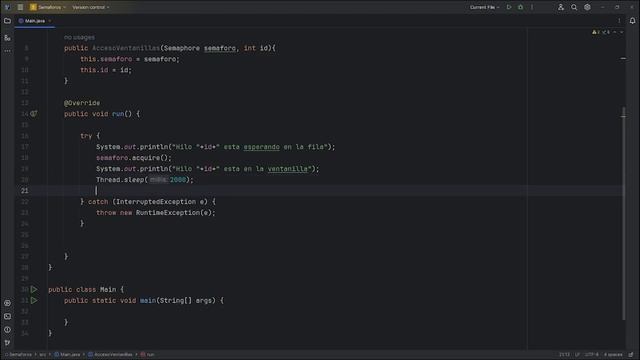Viewport: 640px width, 360px height.
Task: Open Code With Me user icon
Action: (561, 7)
